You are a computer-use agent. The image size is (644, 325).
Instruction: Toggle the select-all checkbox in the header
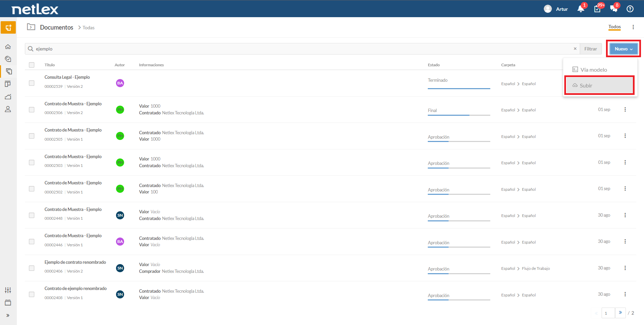pyautogui.click(x=32, y=65)
